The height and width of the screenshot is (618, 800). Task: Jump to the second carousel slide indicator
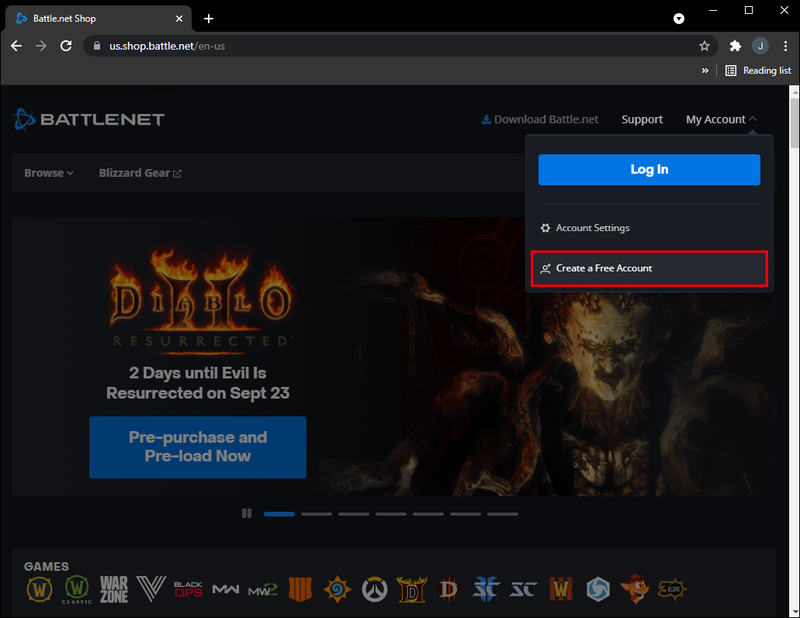pyautogui.click(x=316, y=514)
